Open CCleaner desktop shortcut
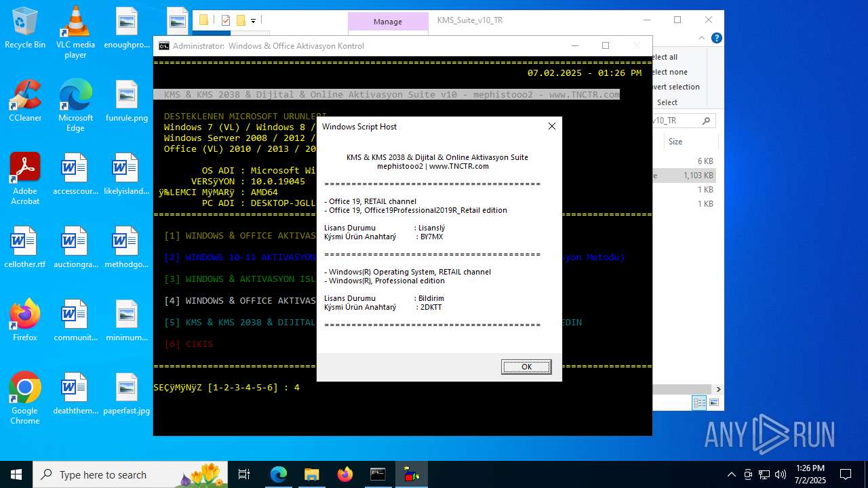Image resolution: width=868 pixels, height=488 pixels. 25,101
